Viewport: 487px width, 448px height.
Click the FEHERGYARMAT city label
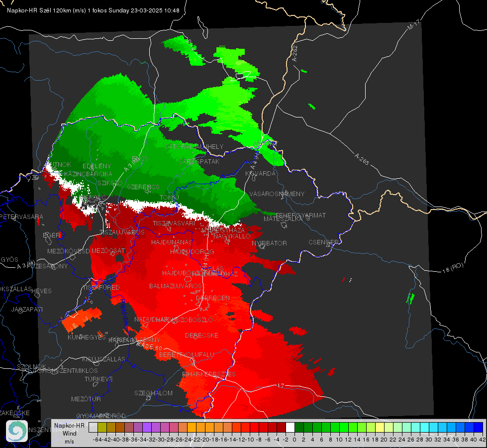click(x=300, y=215)
